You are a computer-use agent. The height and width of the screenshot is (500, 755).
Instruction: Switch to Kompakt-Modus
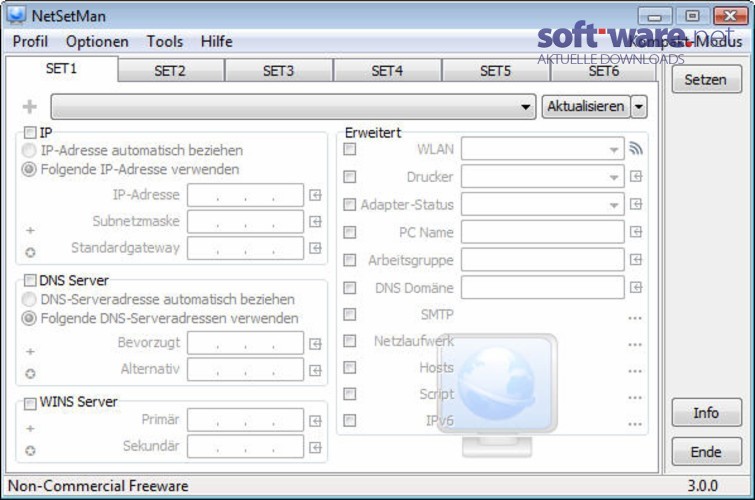(x=687, y=41)
